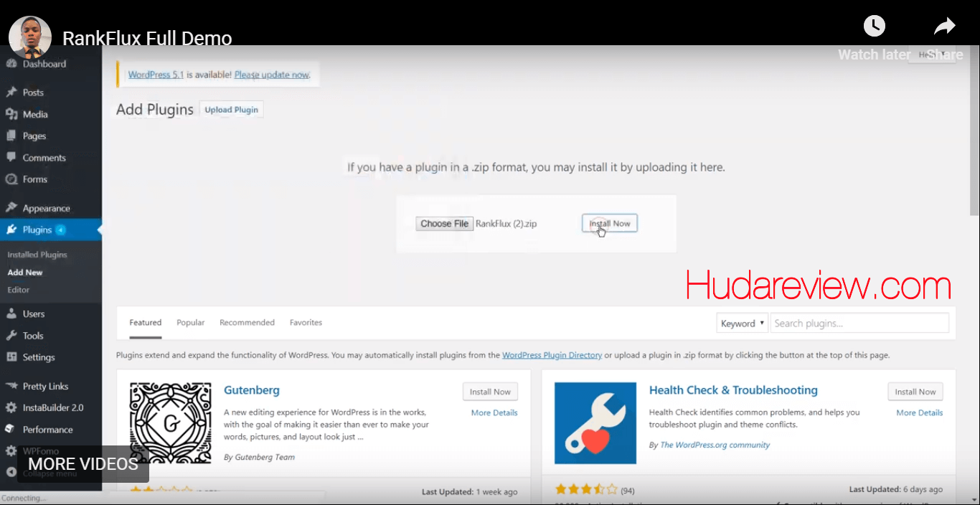The width and height of the screenshot is (980, 505).
Task: Open More Details for Health Check
Action: [920, 412]
